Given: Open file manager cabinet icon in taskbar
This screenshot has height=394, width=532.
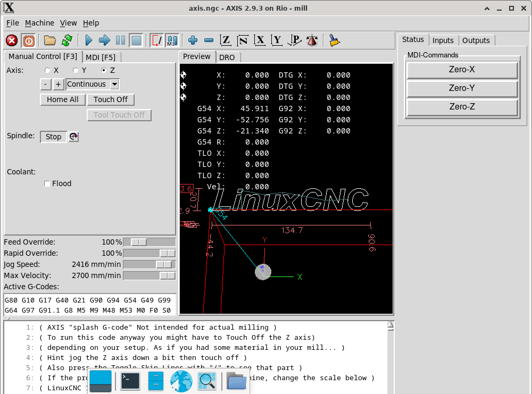Looking at the screenshot, I should point(156,381).
